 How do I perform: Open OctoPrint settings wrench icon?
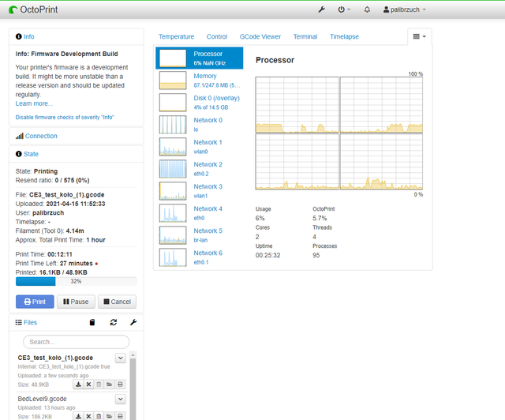(321, 9)
